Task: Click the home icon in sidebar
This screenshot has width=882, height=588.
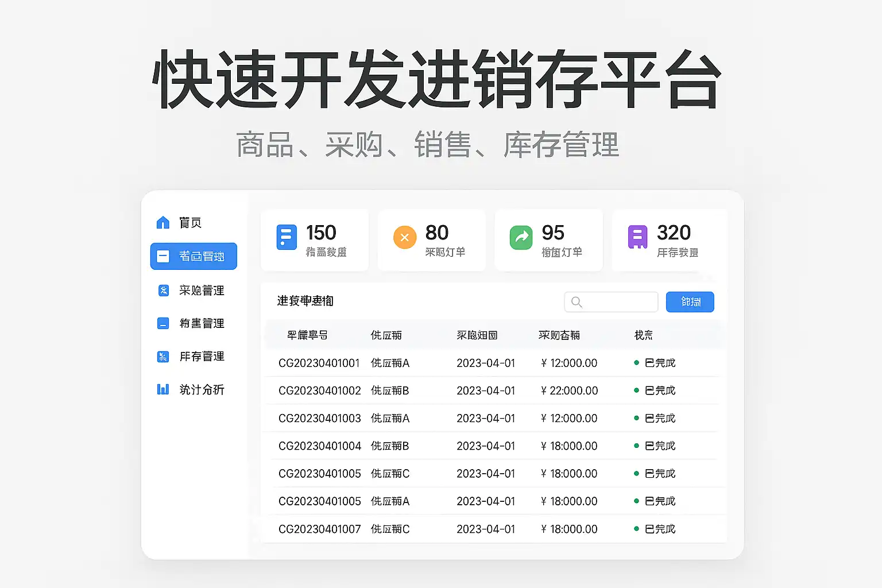Action: (x=163, y=222)
